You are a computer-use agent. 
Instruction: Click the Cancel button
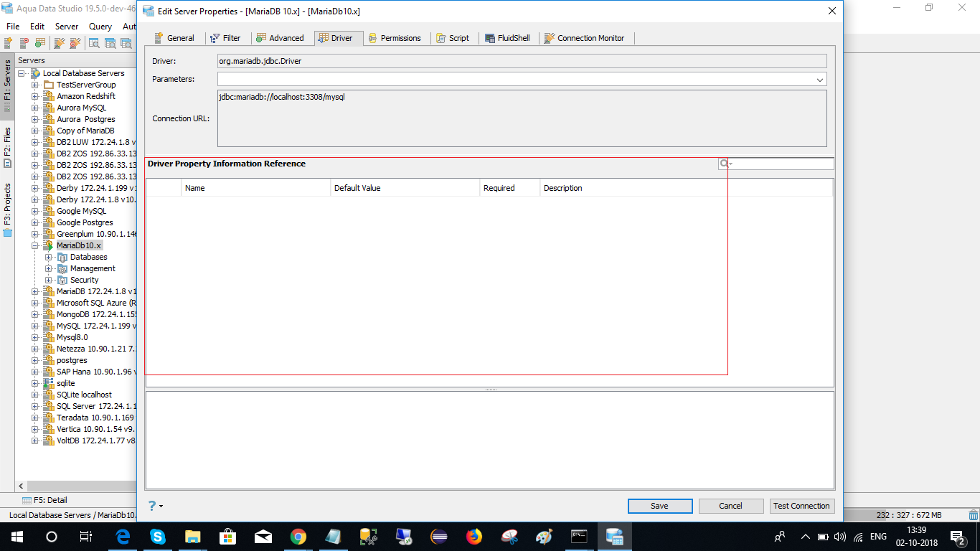click(730, 506)
